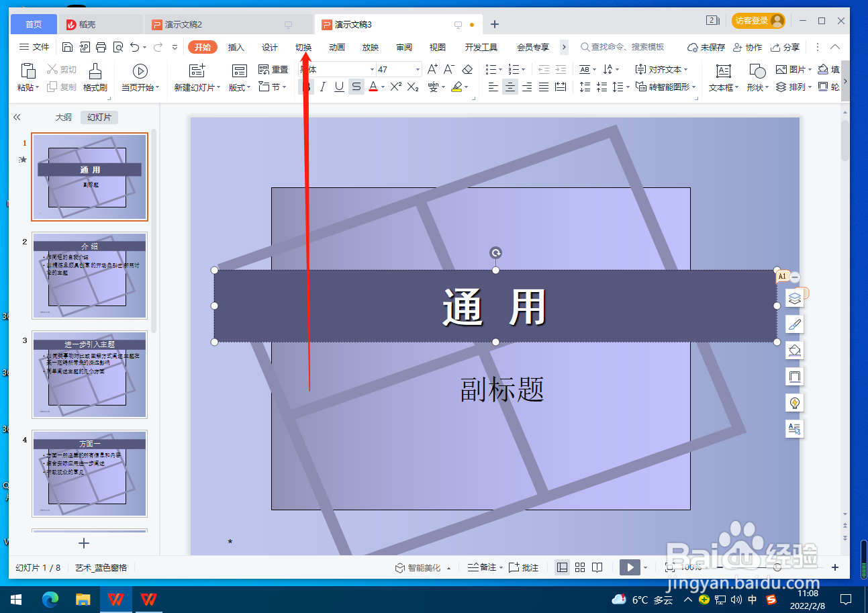Open the Insert (插入) tab
Image resolution: width=868 pixels, height=613 pixels.
(236, 47)
